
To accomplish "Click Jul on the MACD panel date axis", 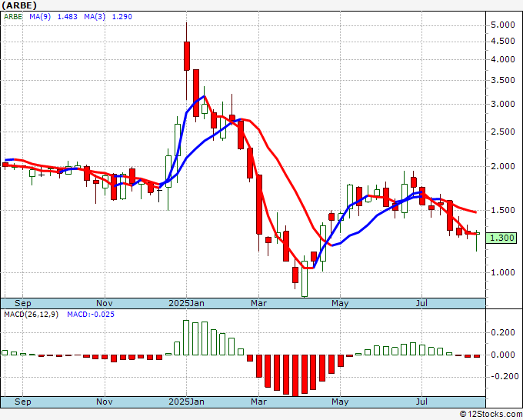I will [x=422, y=402].
